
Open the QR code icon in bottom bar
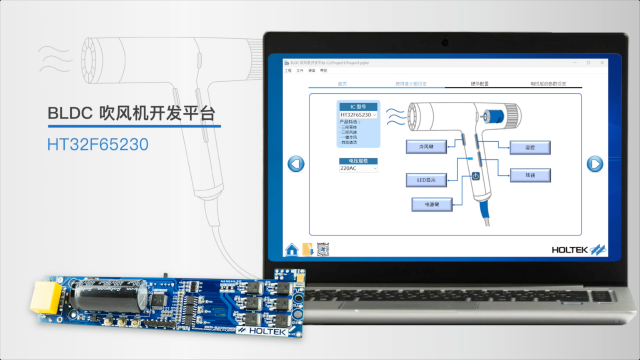(x=323, y=249)
